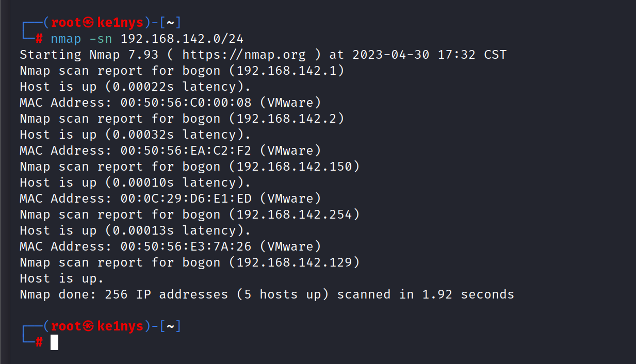Click the skull icon in the top prompt

click(x=88, y=23)
